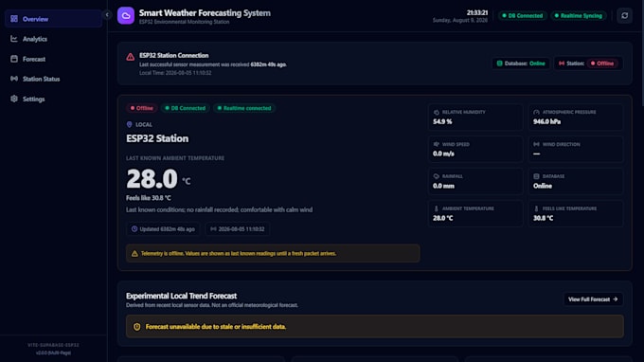Click the telemetry offline warning banner text

(x=239, y=254)
